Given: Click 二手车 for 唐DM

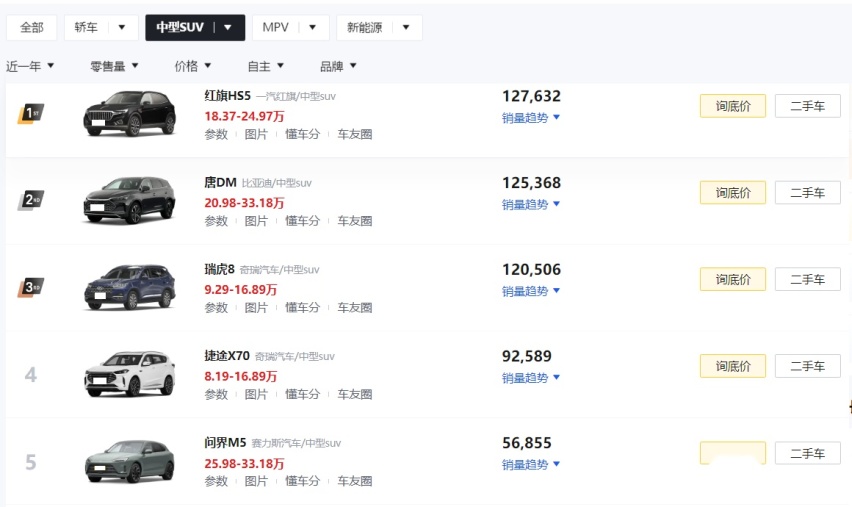Looking at the screenshot, I should coord(807,193).
